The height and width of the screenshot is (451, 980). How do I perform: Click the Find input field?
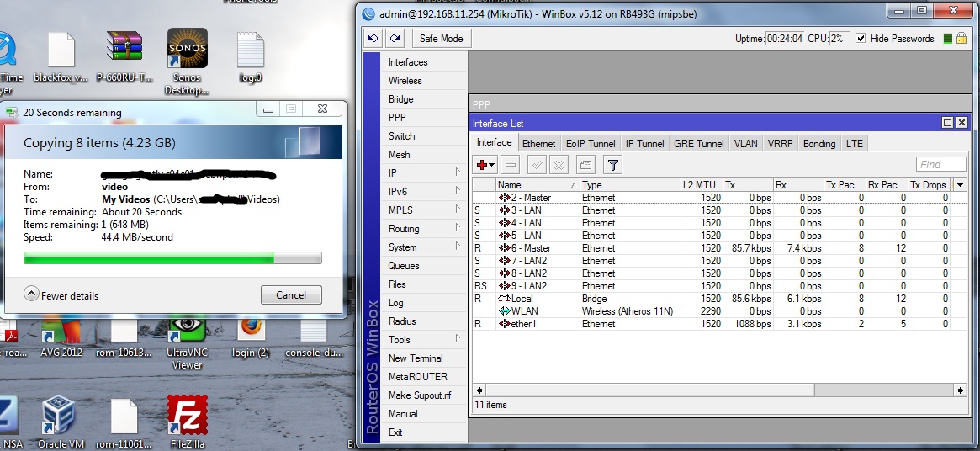pyautogui.click(x=941, y=165)
